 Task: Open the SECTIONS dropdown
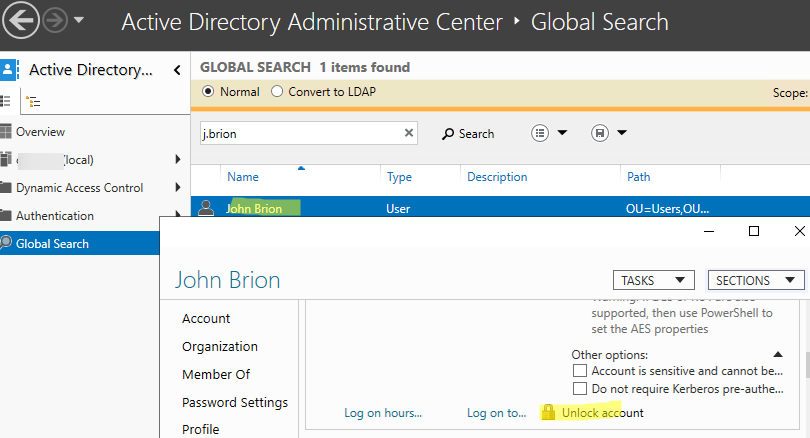(755, 280)
